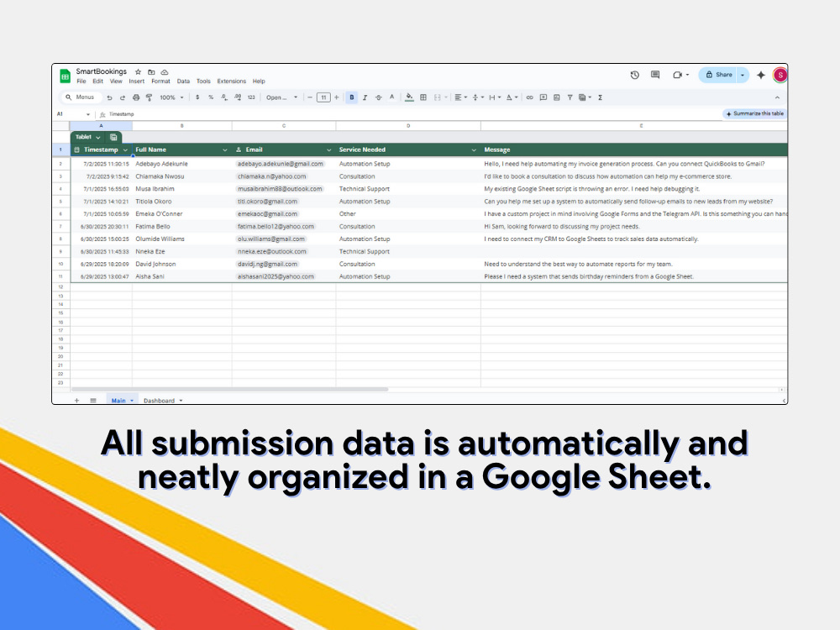This screenshot has height=630, width=840.
Task: Open Share options dropdown arrow
Action: (742, 75)
